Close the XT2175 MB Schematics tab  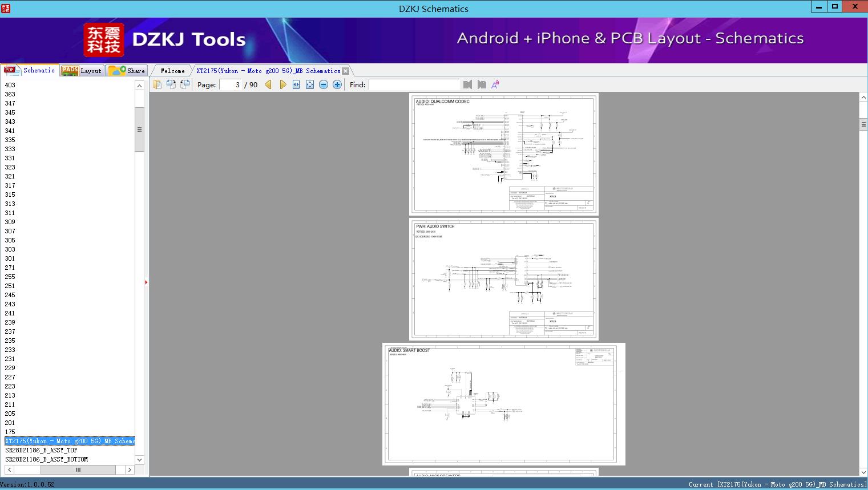coord(345,71)
